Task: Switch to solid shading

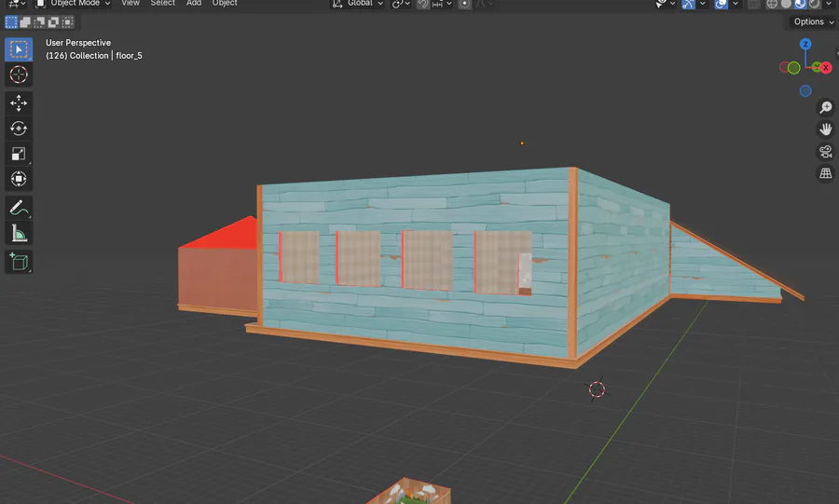Action: coord(786,4)
